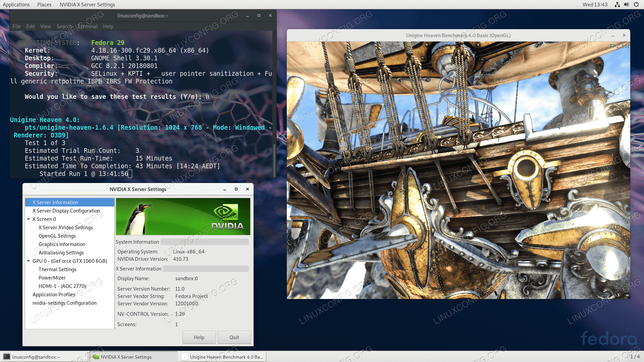Open the Places menu in top bar
This screenshot has height=362, width=644.
click(44, 4)
